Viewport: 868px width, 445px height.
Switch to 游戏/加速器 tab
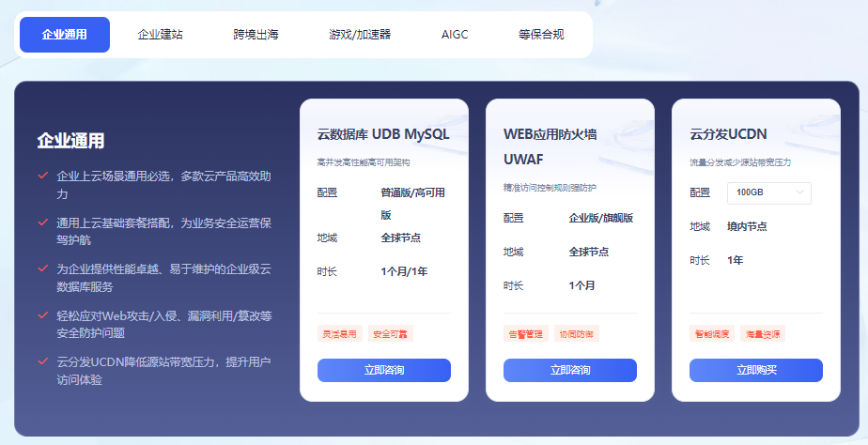click(x=360, y=35)
